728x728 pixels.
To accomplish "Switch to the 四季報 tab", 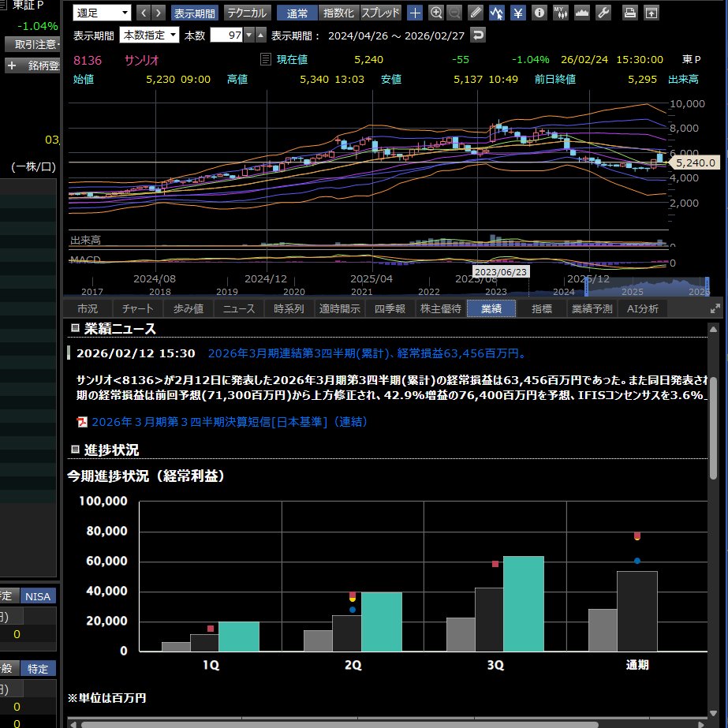I will pyautogui.click(x=390, y=308).
